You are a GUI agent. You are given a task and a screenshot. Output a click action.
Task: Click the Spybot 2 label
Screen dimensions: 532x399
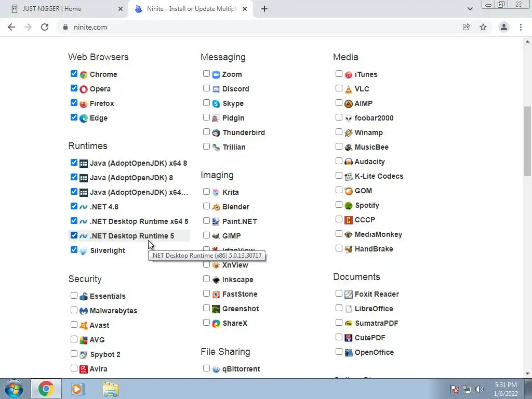pos(105,354)
